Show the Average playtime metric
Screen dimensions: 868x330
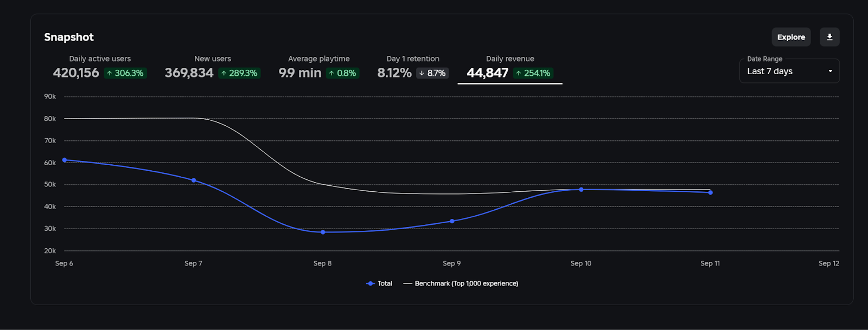(318, 67)
